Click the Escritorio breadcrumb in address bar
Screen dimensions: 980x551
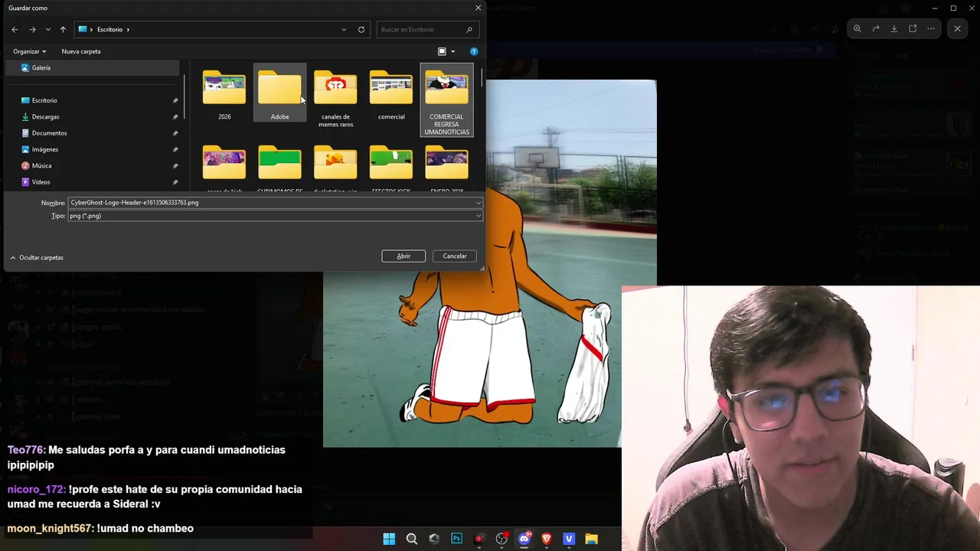pyautogui.click(x=109, y=29)
